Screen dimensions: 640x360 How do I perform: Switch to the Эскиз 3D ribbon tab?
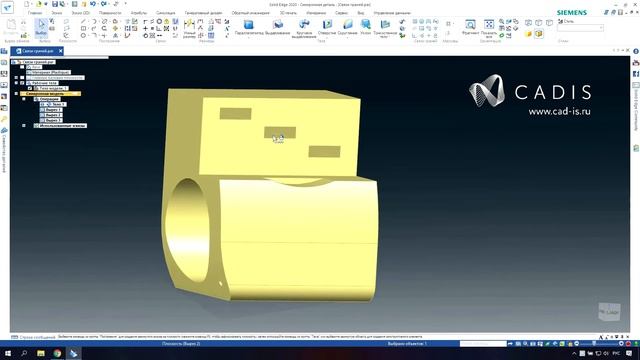click(x=80, y=13)
